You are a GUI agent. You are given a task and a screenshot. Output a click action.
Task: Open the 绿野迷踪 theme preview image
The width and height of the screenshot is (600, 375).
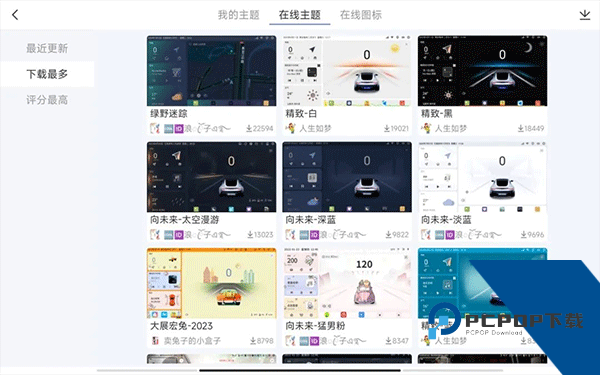pos(211,71)
